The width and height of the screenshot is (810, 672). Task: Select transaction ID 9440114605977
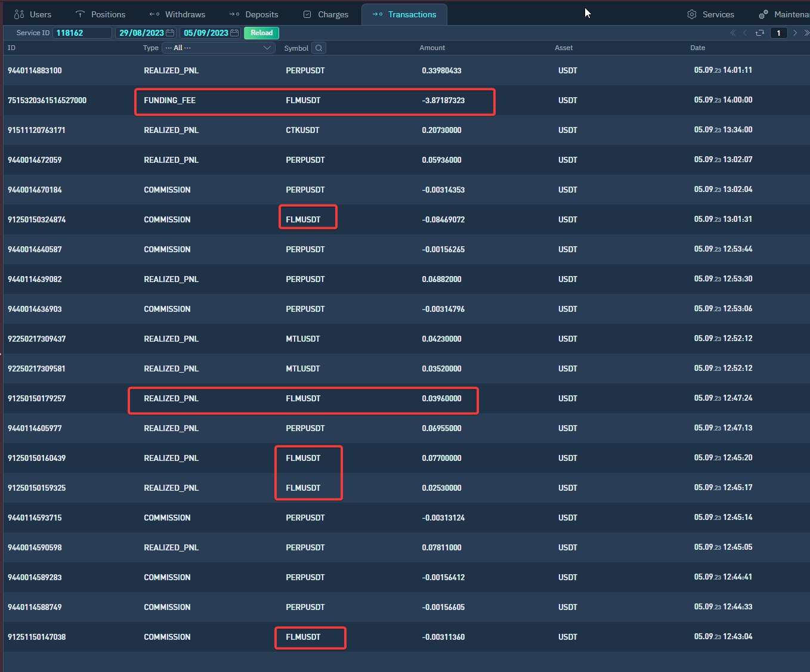pos(35,428)
